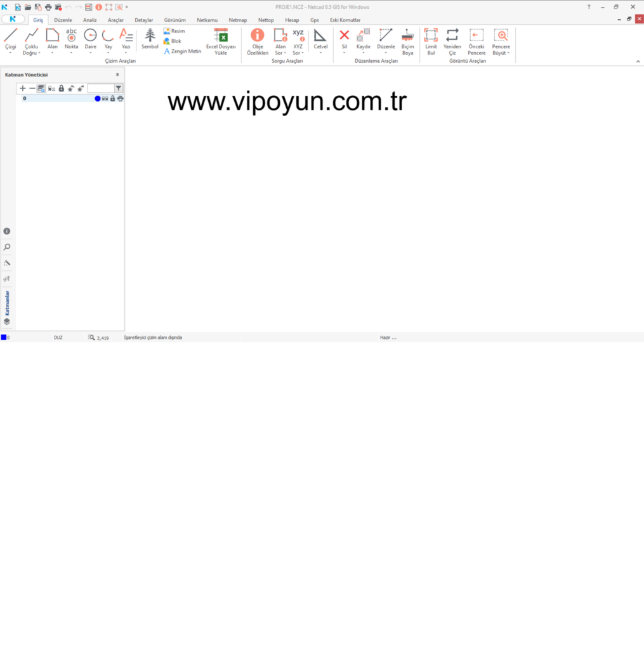644x650 pixels.
Task: Switch to the Netkamu tab
Action: coord(207,20)
